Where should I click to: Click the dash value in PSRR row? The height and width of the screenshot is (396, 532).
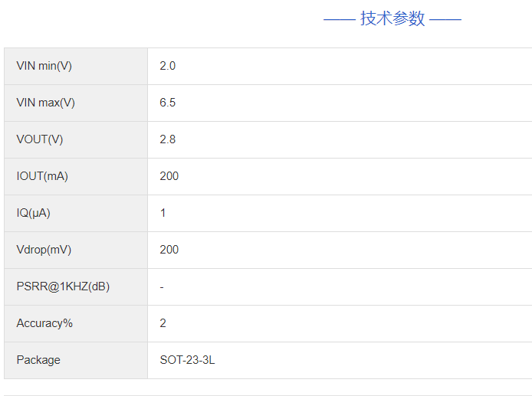tap(162, 286)
